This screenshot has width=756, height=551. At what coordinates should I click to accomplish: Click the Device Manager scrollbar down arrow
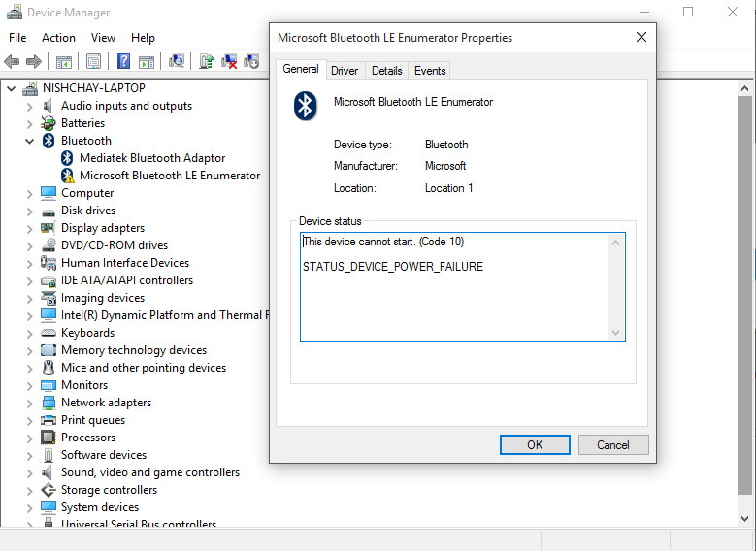pyautogui.click(x=744, y=519)
